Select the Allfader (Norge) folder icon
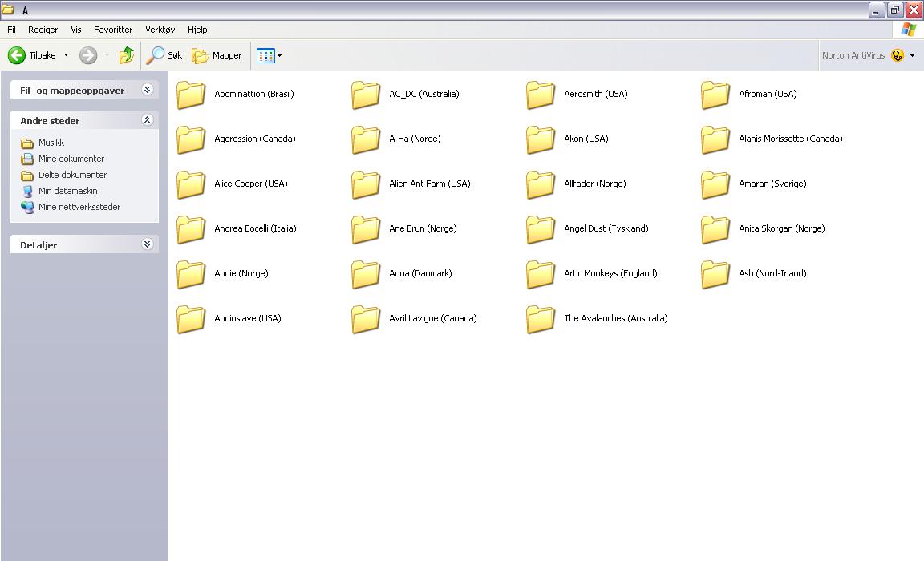This screenshot has width=924, height=561. click(541, 184)
